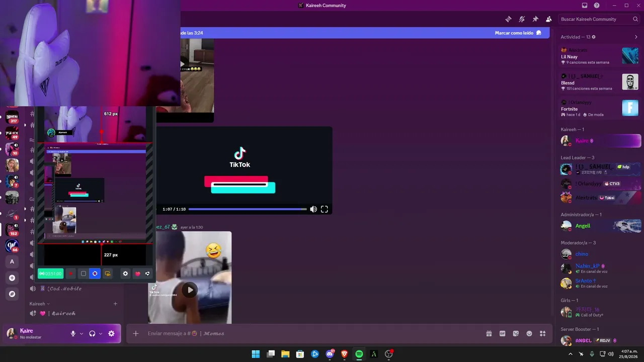Send a gift via gift icon
Image resolution: width=644 pixels, height=362 pixels.
point(489,333)
